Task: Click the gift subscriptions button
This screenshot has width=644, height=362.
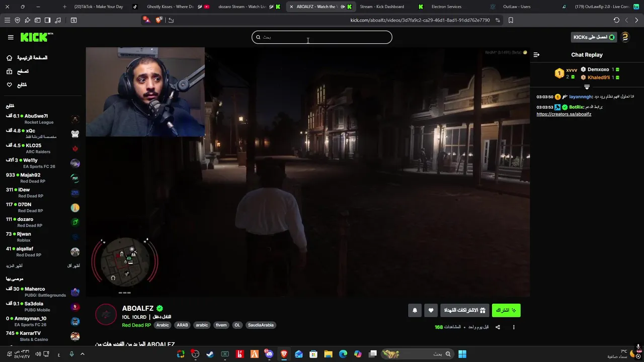Action: tap(464, 310)
